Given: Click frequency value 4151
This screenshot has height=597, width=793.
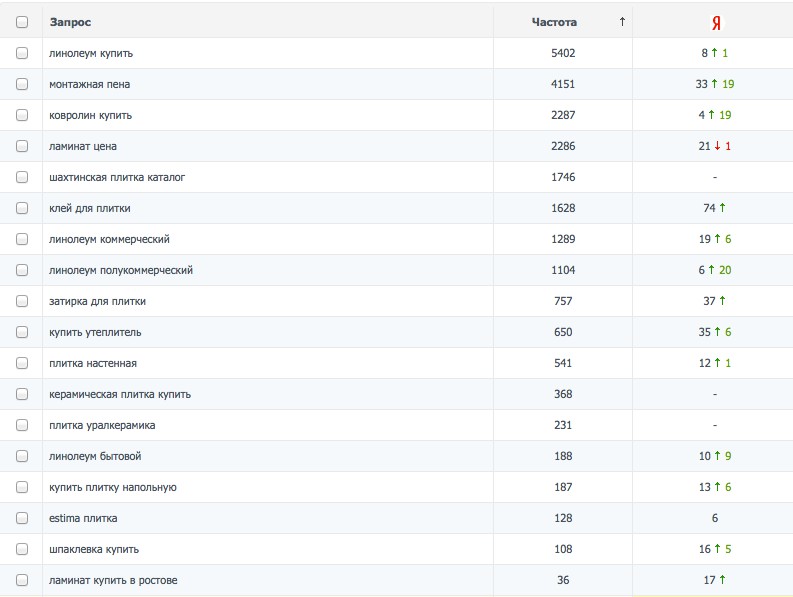Looking at the screenshot, I should click(x=563, y=84).
